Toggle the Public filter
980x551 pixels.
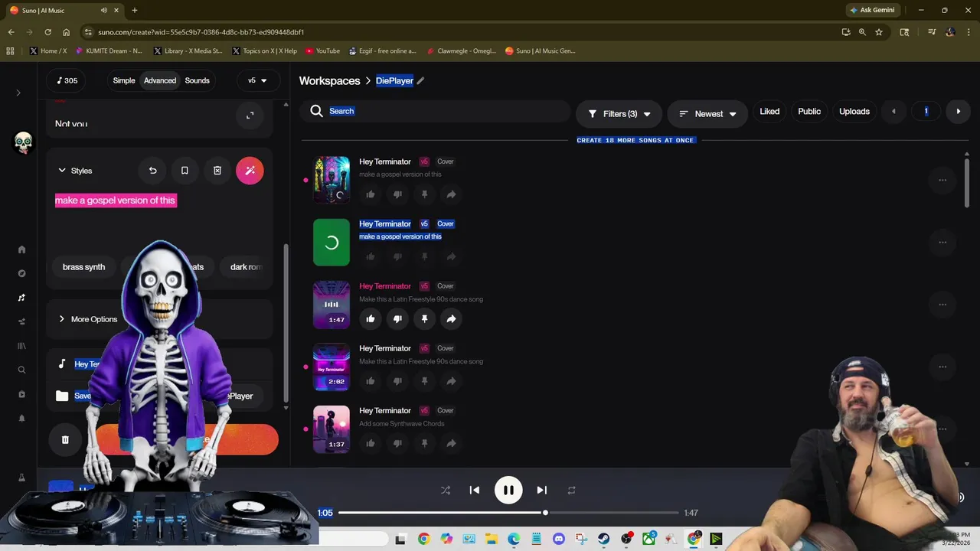click(809, 112)
